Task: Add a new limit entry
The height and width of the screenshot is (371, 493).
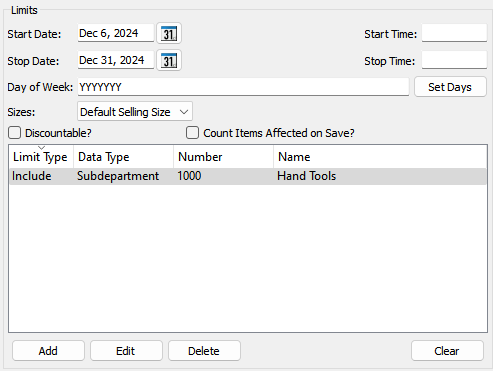Action: coord(48,351)
